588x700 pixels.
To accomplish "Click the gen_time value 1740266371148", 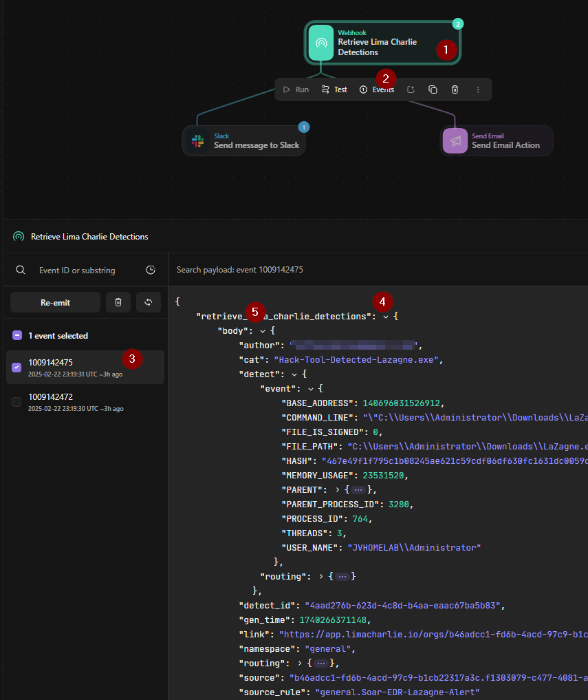I will click(x=333, y=620).
